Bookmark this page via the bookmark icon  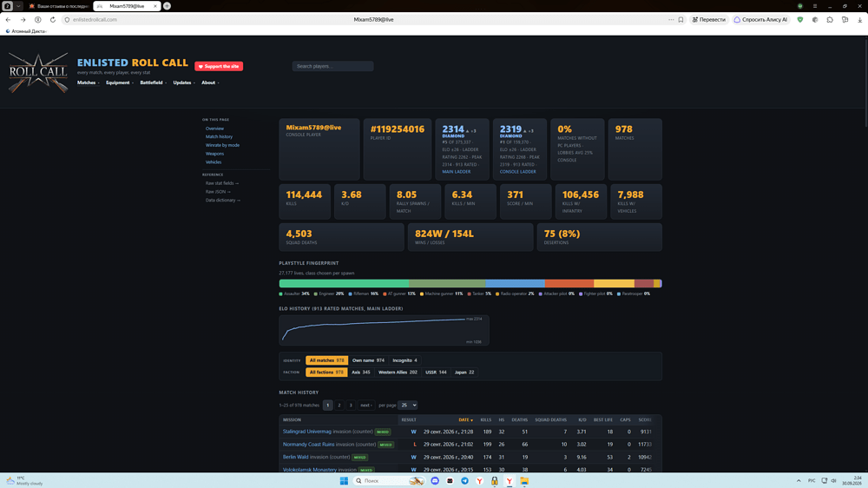pos(681,19)
